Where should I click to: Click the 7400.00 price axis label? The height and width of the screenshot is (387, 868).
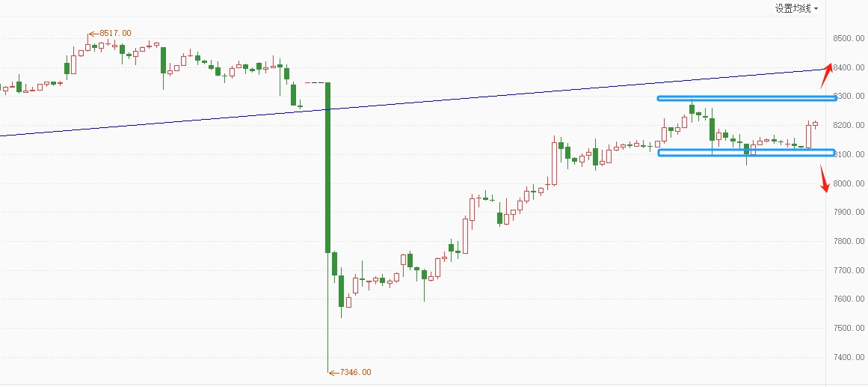(849, 357)
